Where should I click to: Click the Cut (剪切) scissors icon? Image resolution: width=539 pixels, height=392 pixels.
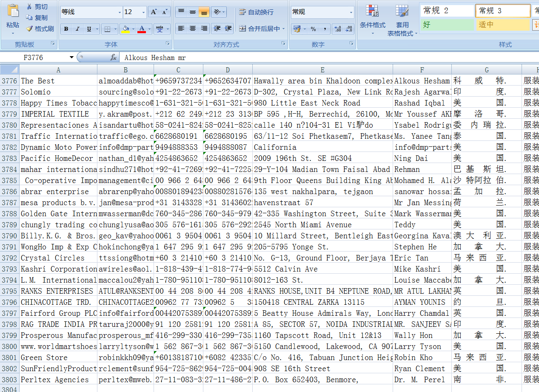tap(29, 7)
